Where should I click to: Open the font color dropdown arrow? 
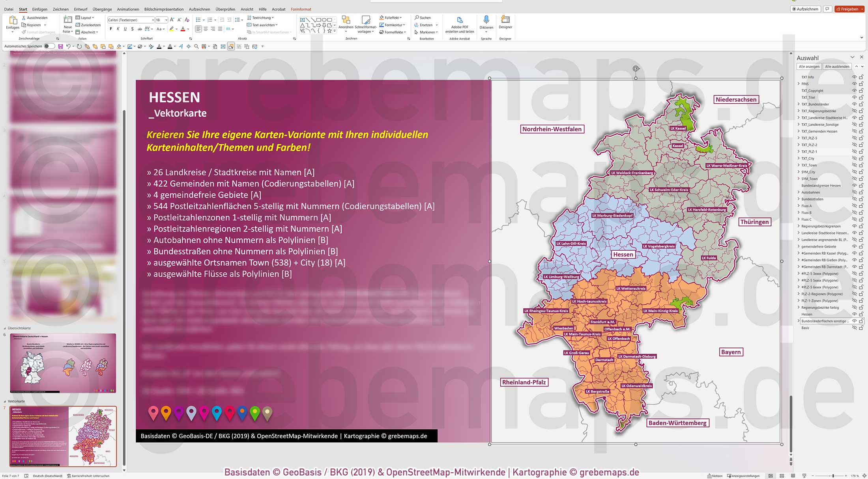[189, 29]
